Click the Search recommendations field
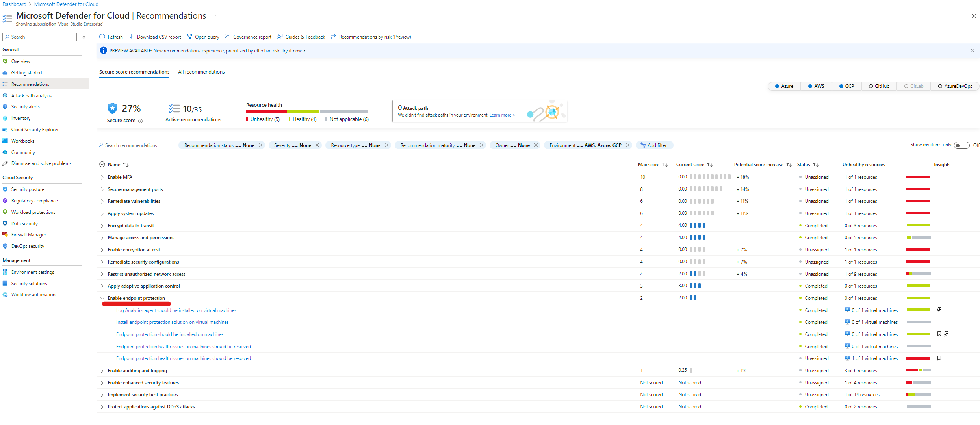Screen dimensions: 980x425 tap(135, 145)
